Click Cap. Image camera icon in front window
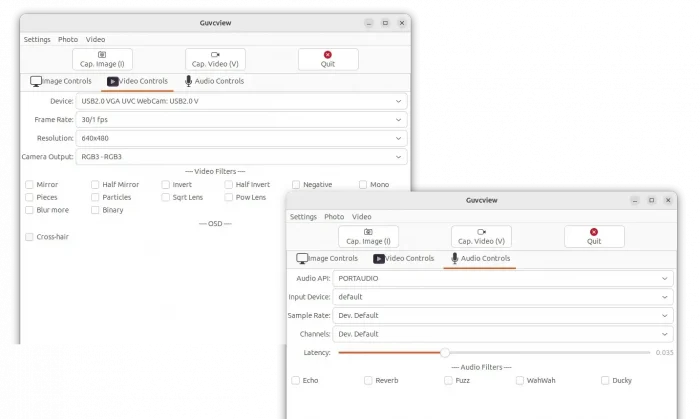This screenshot has width=700, height=419. (368, 231)
